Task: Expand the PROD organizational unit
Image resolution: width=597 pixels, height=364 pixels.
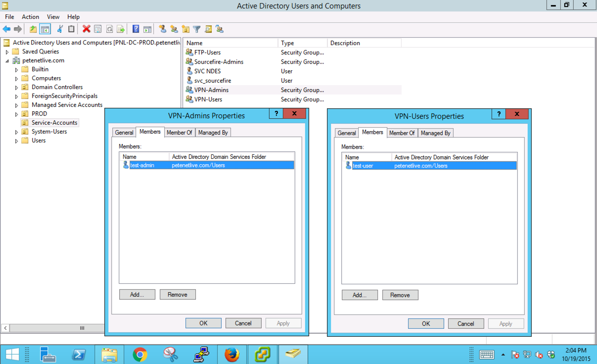Action: tap(16, 114)
